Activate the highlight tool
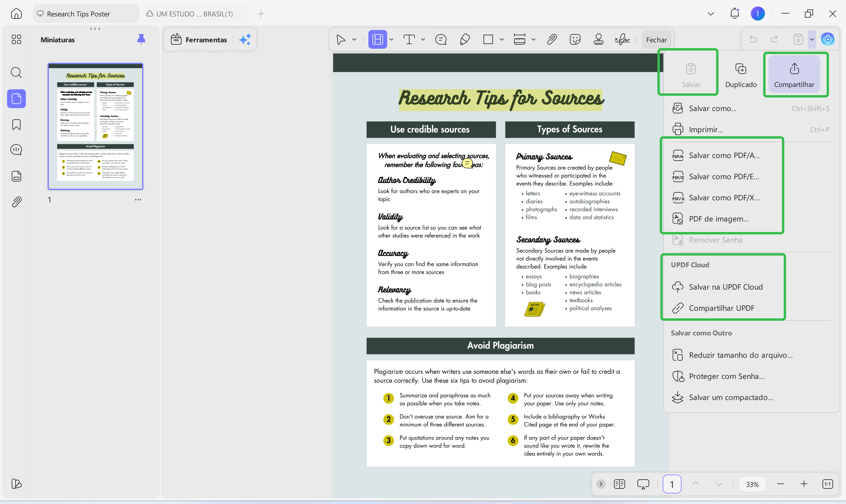 377,39
